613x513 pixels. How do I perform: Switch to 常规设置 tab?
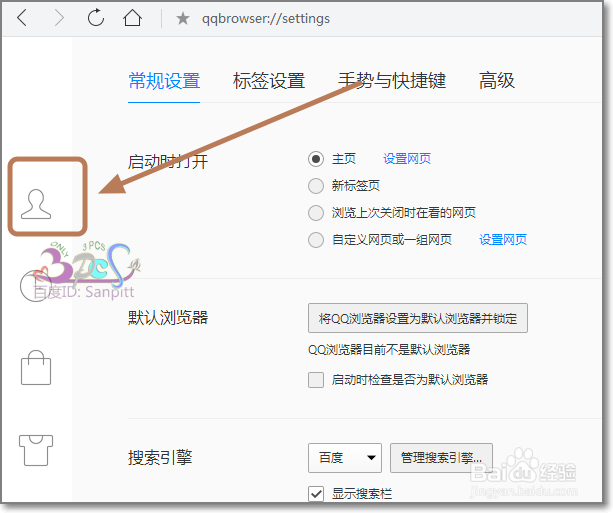[164, 81]
